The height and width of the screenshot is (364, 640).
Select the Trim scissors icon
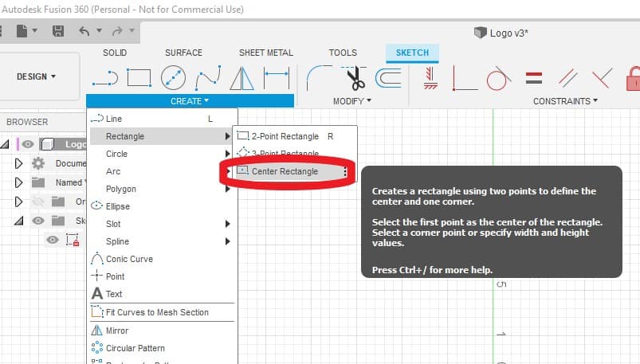pyautogui.click(x=355, y=78)
